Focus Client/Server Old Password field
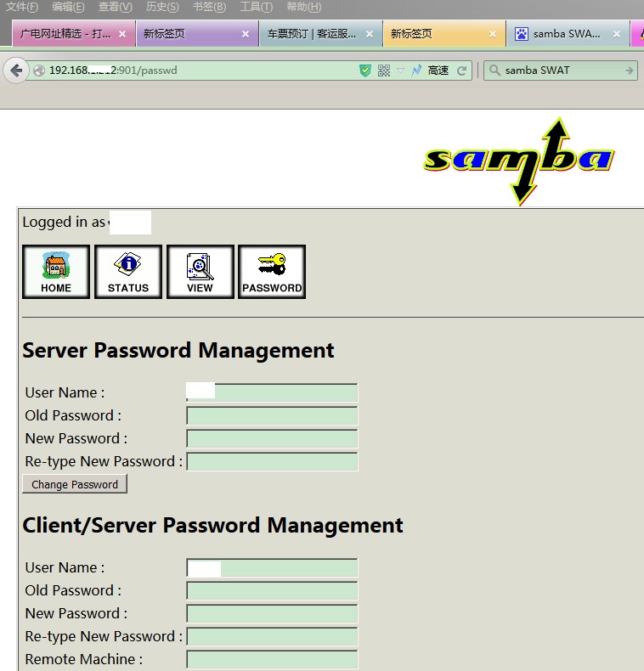 272,590
